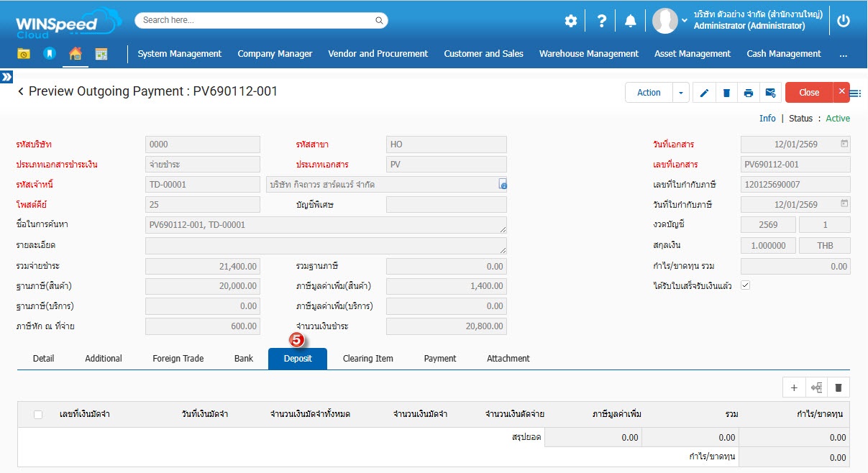868x473 pixels.
Task: Switch to the Clearing Item tab
Action: coord(367,359)
